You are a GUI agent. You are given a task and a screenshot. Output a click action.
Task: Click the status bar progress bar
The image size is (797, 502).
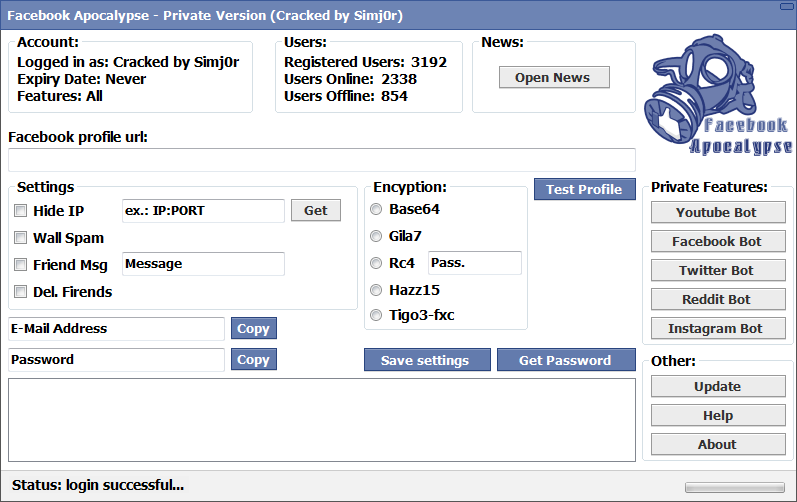click(735, 487)
